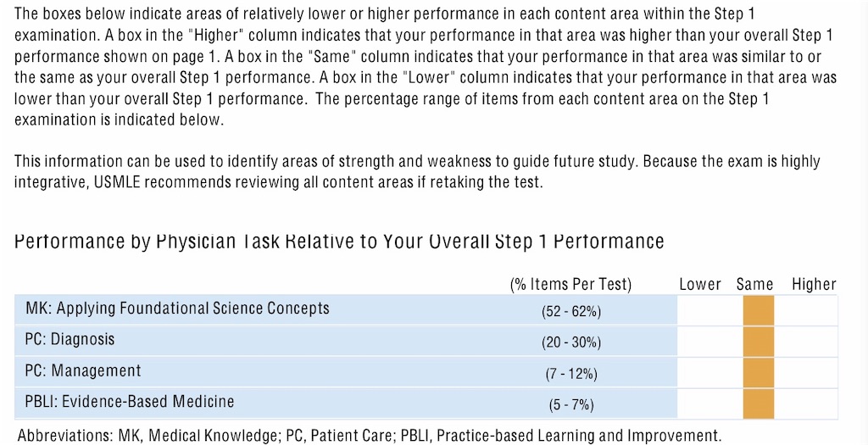This screenshot has width=868, height=445.
Task: Click the Higher column header
Action: click(814, 285)
